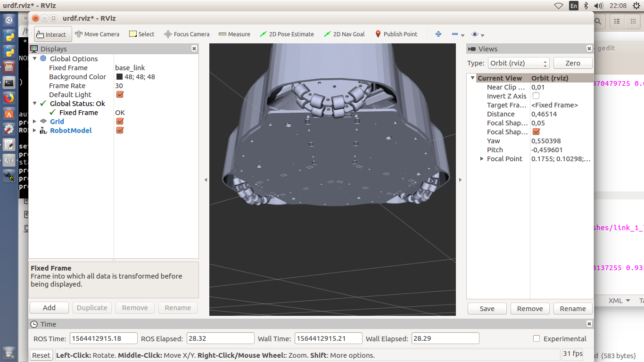Disable the RobotModel display checkbox

tap(120, 130)
